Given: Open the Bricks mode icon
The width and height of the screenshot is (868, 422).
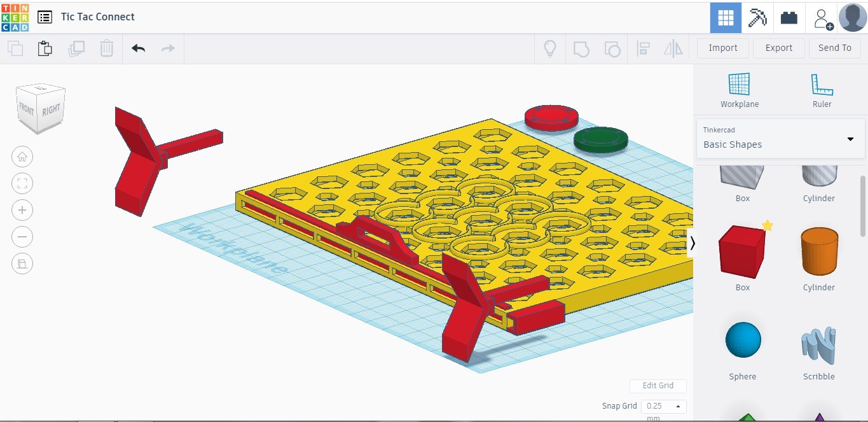Looking at the screenshot, I should pyautogui.click(x=789, y=17).
